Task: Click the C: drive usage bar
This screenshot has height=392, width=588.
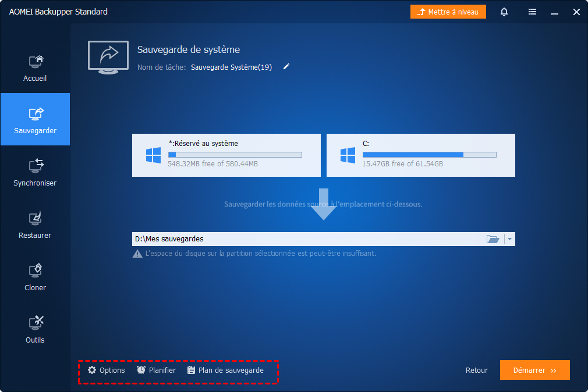Action: coord(430,155)
